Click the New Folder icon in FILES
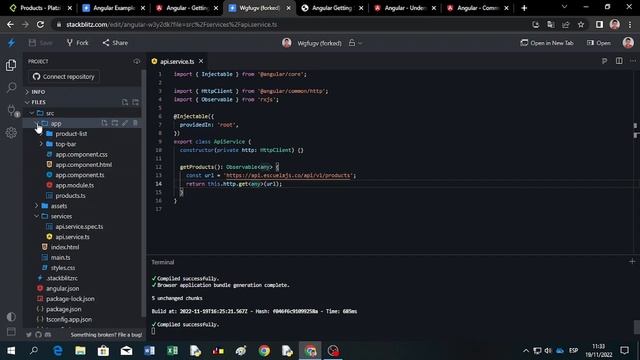Viewport: 640px width, 360px height. click(136, 102)
